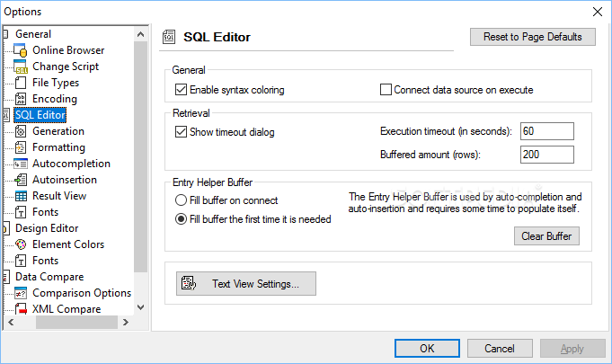Disable the Enable syntax coloring checkbox
Screen dimensions: 612x364
(x=181, y=90)
